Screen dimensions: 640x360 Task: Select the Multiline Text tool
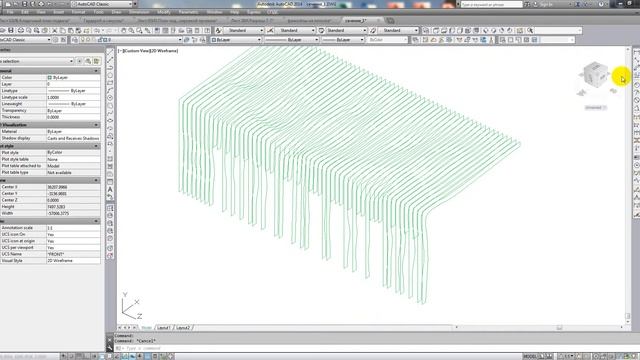pos(110,189)
